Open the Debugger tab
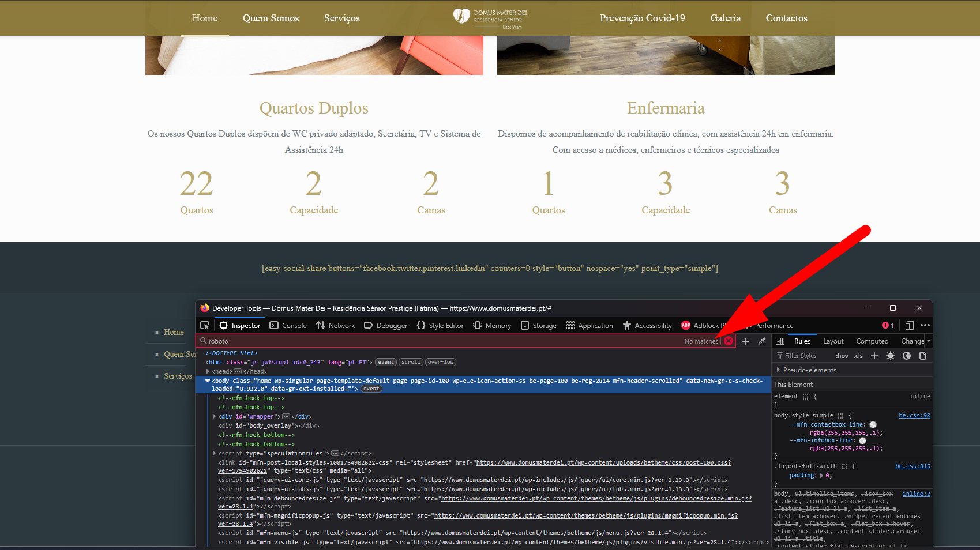Viewport: 980px width, 550px height. [x=386, y=326]
